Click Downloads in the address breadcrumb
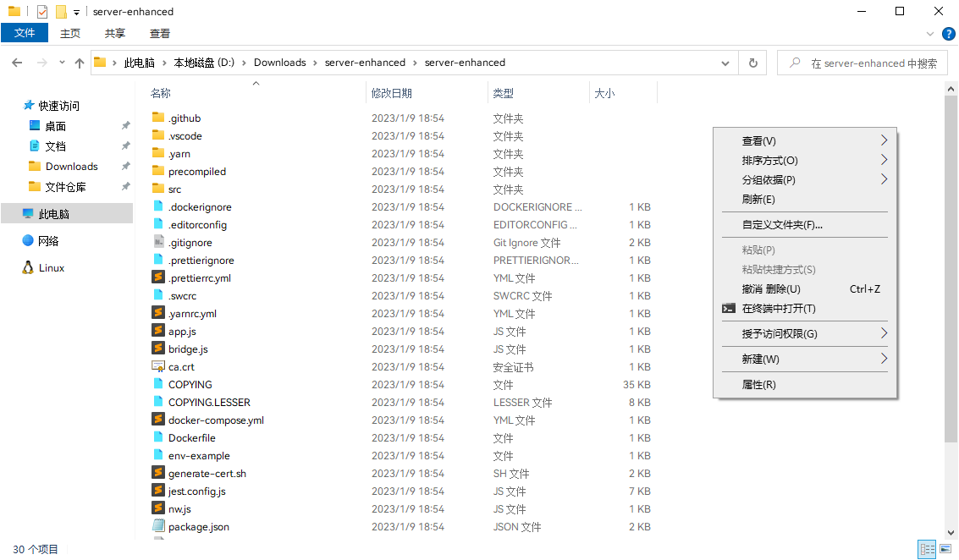This screenshot has height=560, width=959. point(279,63)
